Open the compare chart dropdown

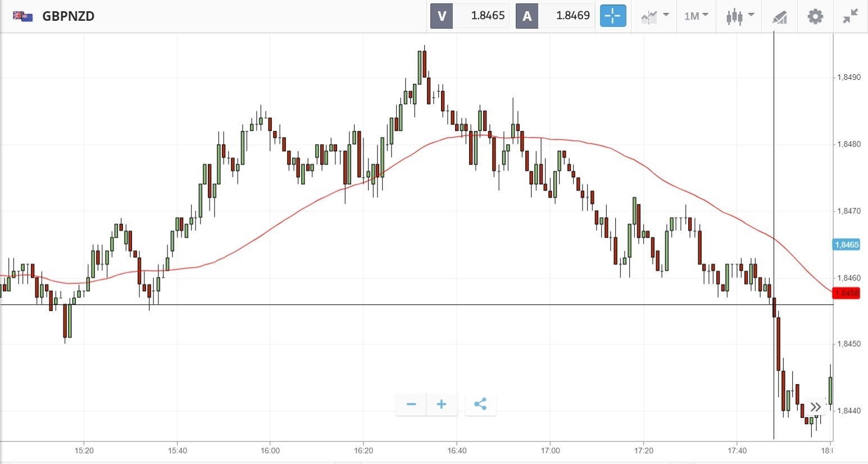point(655,16)
